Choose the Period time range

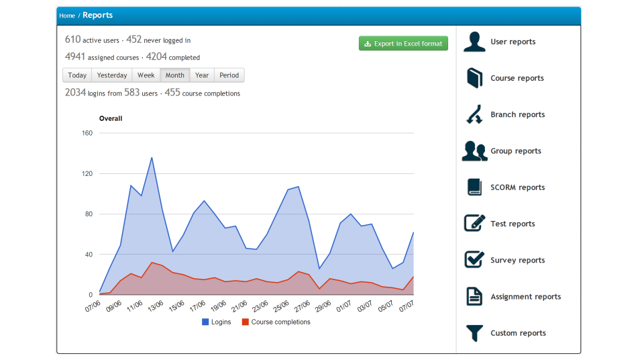point(229,75)
